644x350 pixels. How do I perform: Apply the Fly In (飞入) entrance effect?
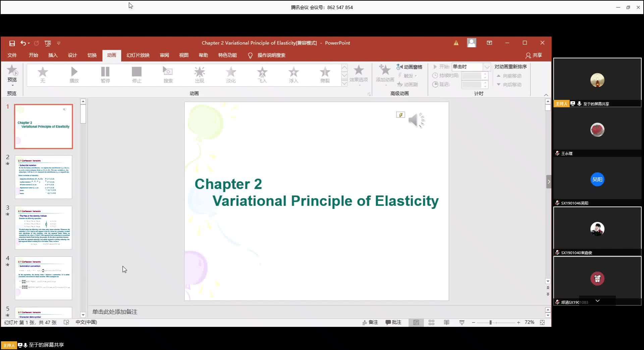(x=262, y=74)
